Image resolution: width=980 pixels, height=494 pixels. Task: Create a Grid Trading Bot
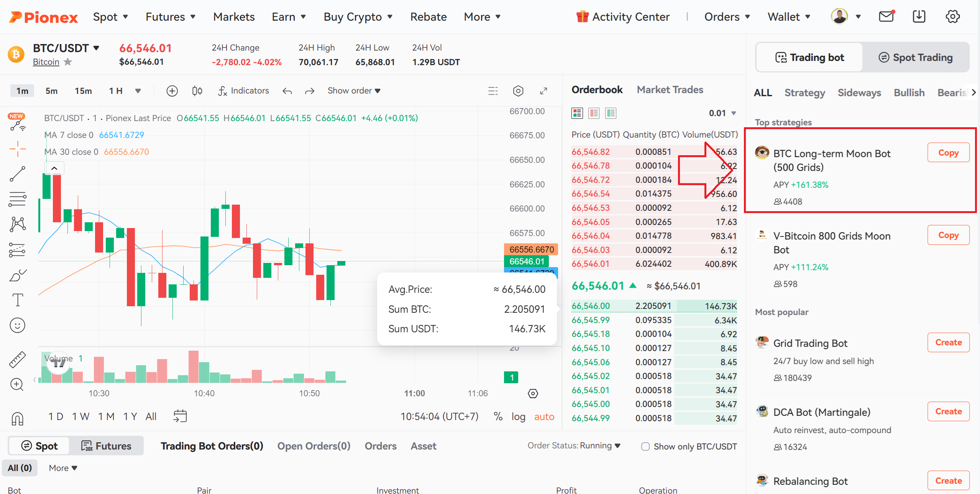[x=948, y=342]
